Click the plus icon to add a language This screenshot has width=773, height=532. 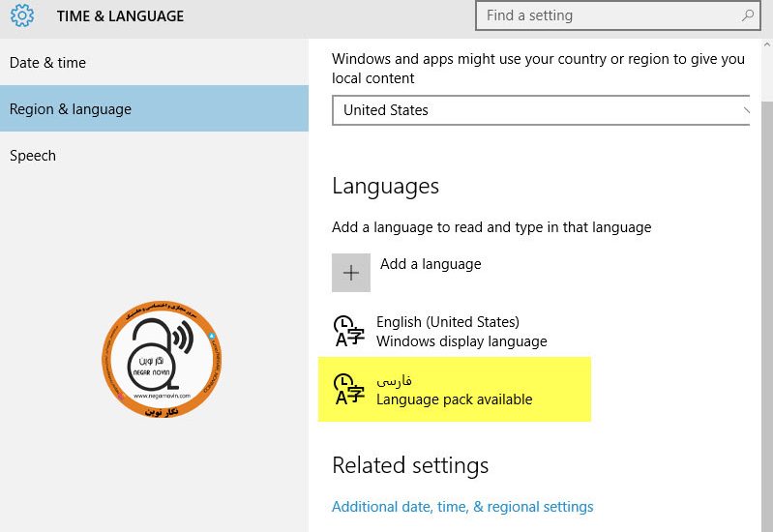(x=351, y=273)
